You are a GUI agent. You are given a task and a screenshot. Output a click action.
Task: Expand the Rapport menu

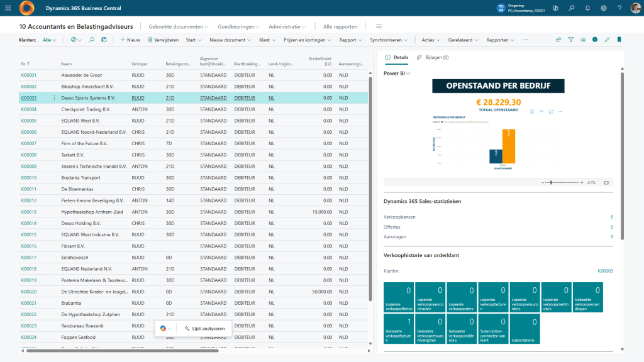350,40
